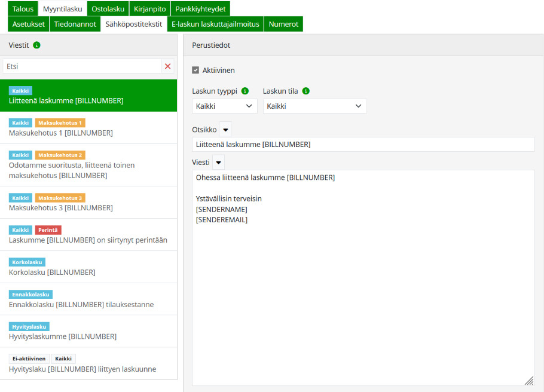The image size is (544, 392).
Task: Click the textarea resize handle in Viesti
Action: point(528,381)
